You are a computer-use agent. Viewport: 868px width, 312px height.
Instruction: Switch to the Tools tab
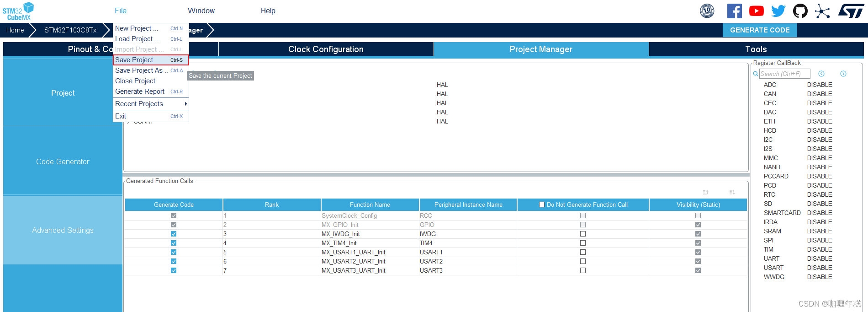click(756, 49)
